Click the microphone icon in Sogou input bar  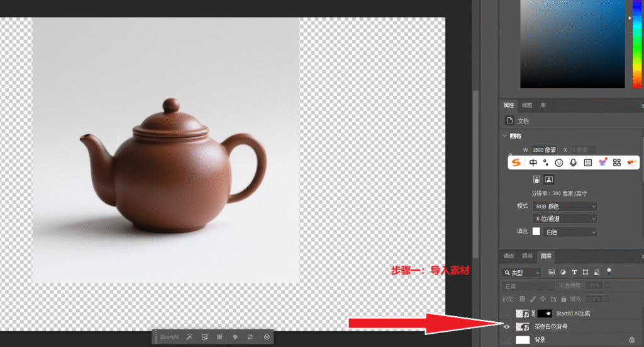pyautogui.click(x=573, y=162)
